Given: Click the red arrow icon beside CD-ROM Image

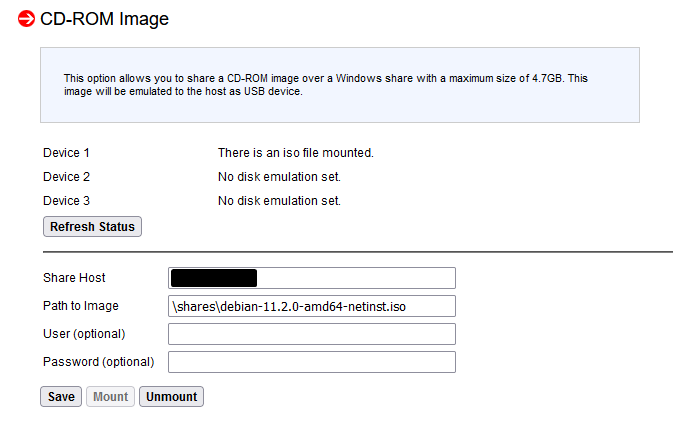Looking at the screenshot, I should [27, 19].
